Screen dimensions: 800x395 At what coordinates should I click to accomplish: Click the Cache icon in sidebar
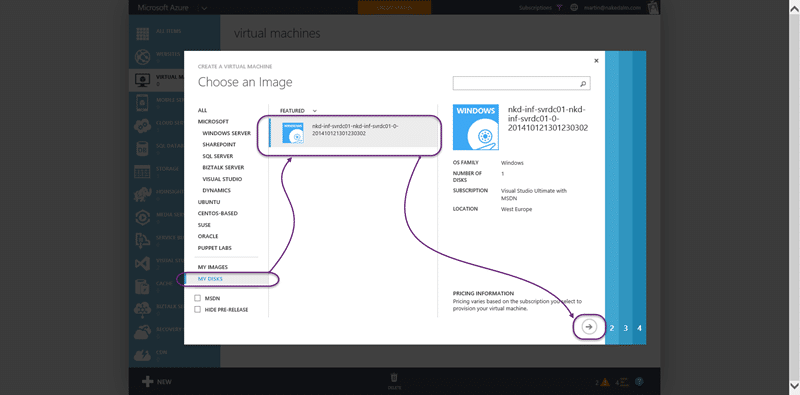pos(142,287)
